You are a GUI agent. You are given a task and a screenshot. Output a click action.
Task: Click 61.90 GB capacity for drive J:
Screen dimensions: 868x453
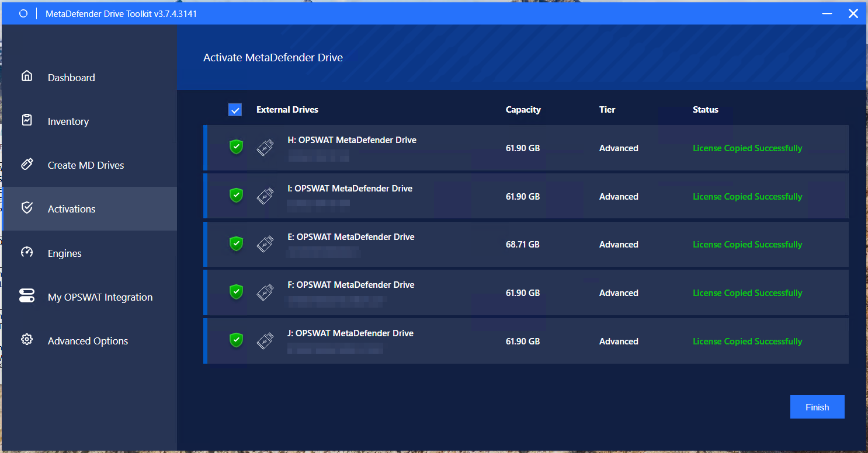click(523, 342)
